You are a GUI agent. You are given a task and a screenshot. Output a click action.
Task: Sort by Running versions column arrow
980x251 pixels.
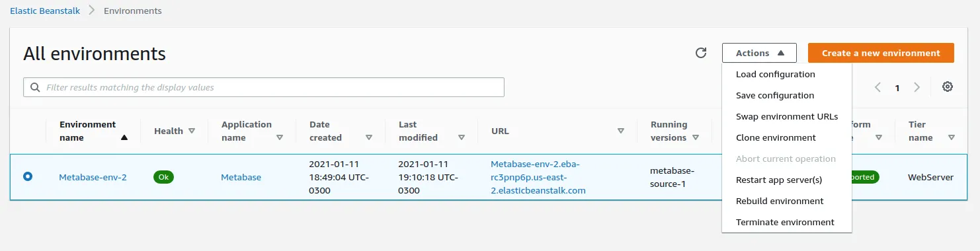[696, 137]
